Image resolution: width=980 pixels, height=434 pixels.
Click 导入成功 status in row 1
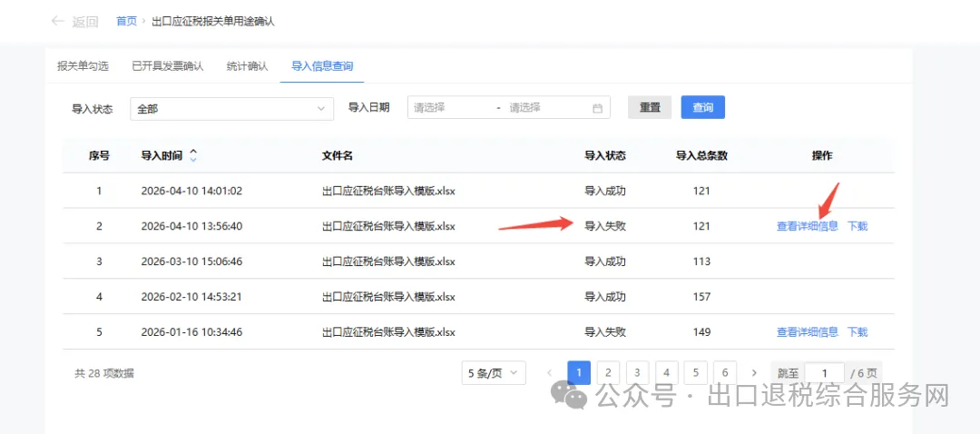tap(605, 191)
